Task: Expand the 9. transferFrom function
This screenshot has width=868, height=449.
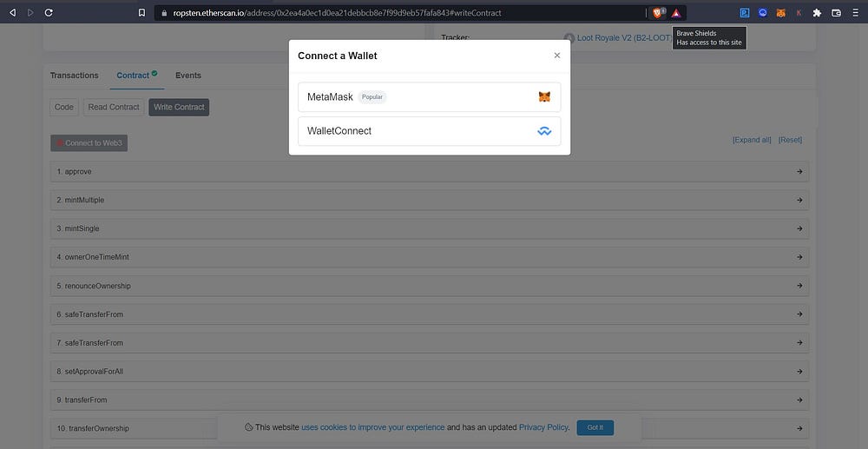Action: pos(430,399)
